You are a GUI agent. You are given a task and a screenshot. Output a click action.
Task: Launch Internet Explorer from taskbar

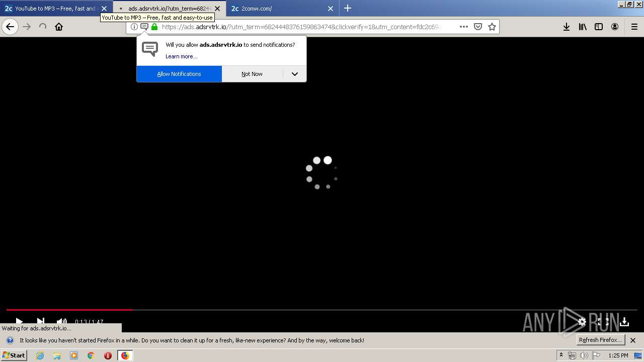(x=40, y=355)
